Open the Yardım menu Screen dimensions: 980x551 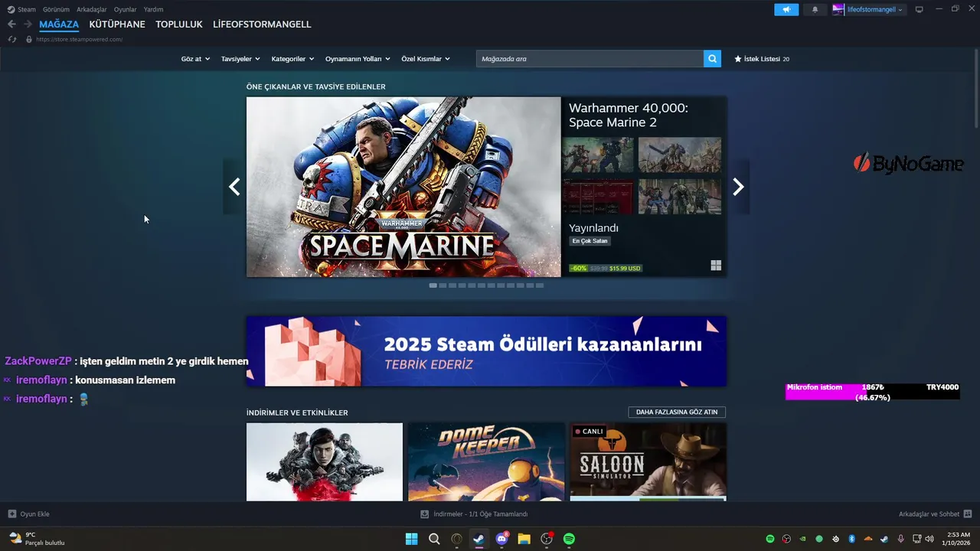(153, 9)
